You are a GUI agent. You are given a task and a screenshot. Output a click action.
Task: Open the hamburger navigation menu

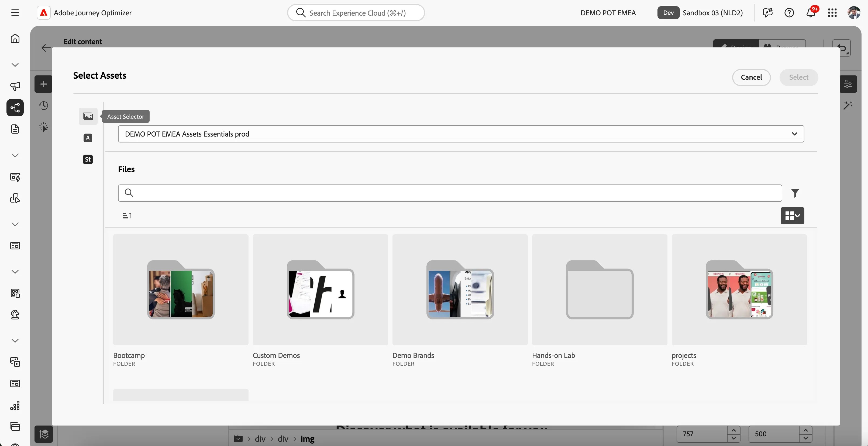tap(15, 13)
